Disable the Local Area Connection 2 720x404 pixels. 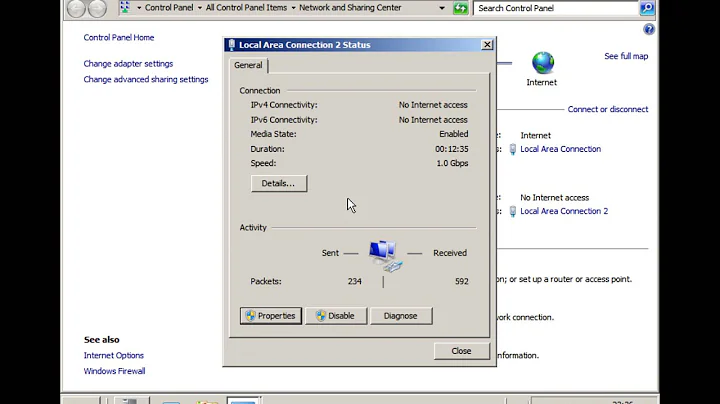point(336,316)
